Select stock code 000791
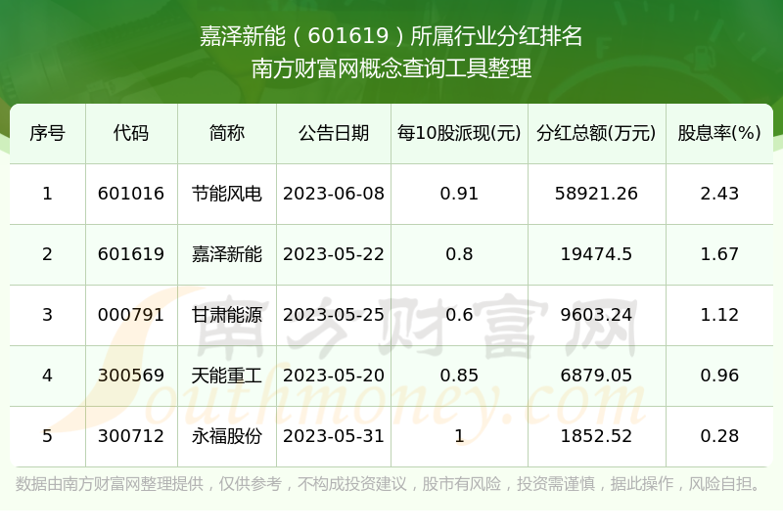783x532 pixels. 131,315
